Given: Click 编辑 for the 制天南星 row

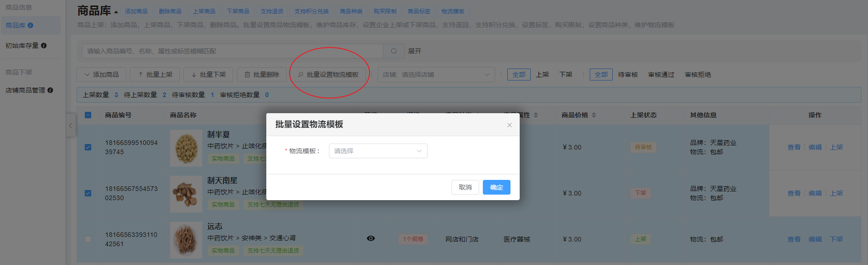Looking at the screenshot, I should 815,193.
